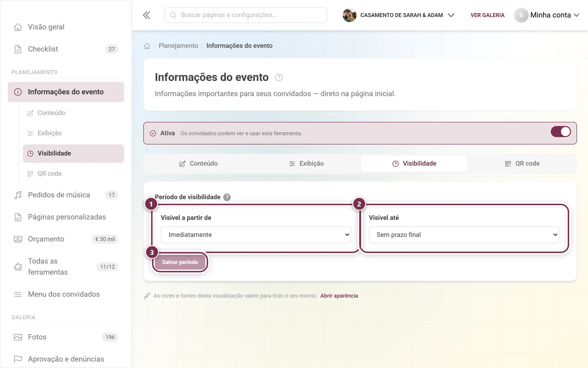Click the search magnifier icon
This screenshot has height=368, width=588.
pos(173,15)
